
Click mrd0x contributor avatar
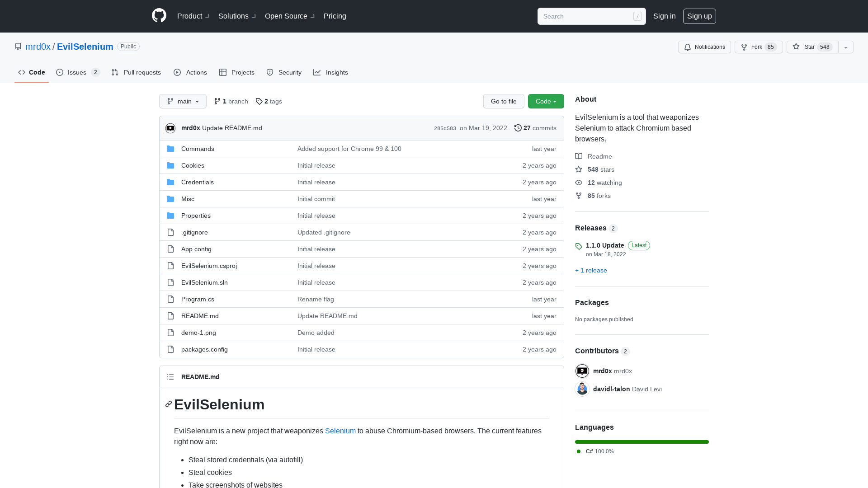click(582, 371)
